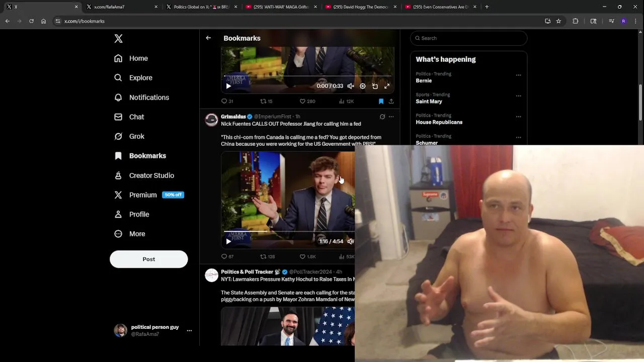Reply to Grimaldus post with 67 replies

pyautogui.click(x=227, y=256)
